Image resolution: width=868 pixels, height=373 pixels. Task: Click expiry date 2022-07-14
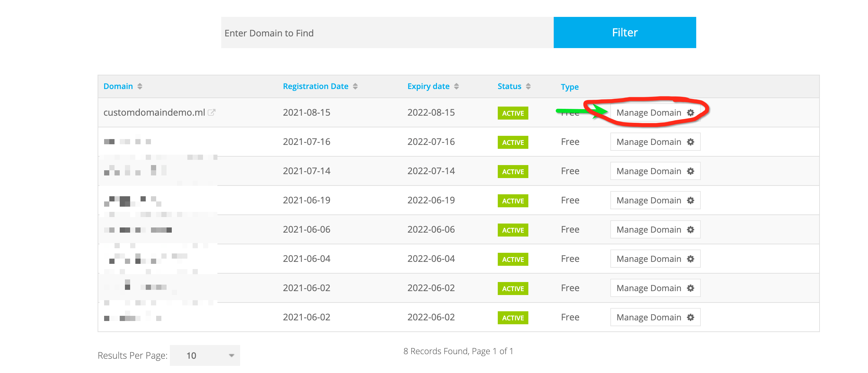pos(431,171)
